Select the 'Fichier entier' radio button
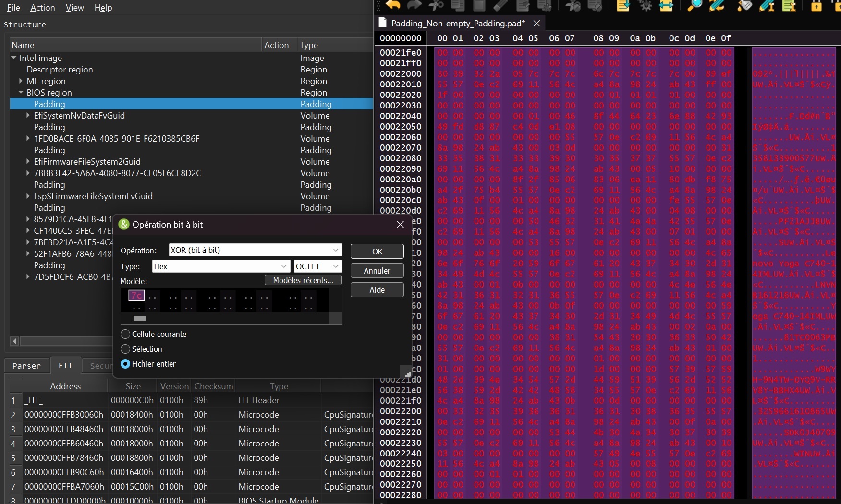This screenshot has height=504, width=841. pyautogui.click(x=126, y=364)
